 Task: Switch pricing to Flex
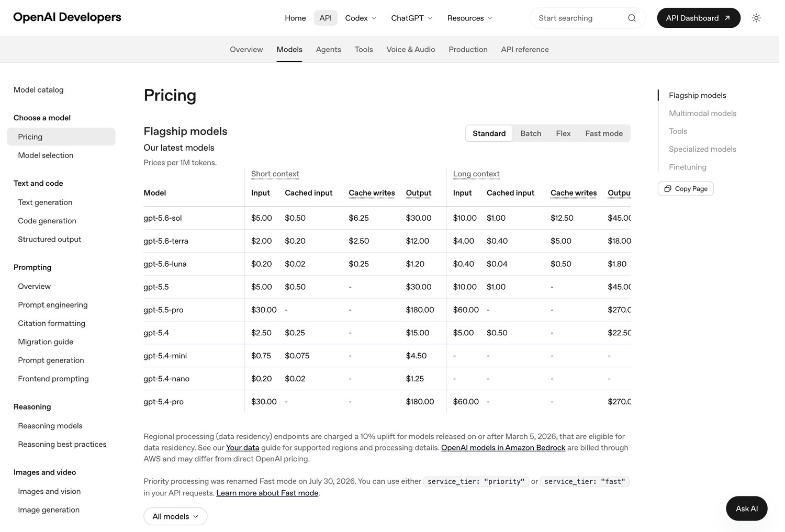[563, 133]
